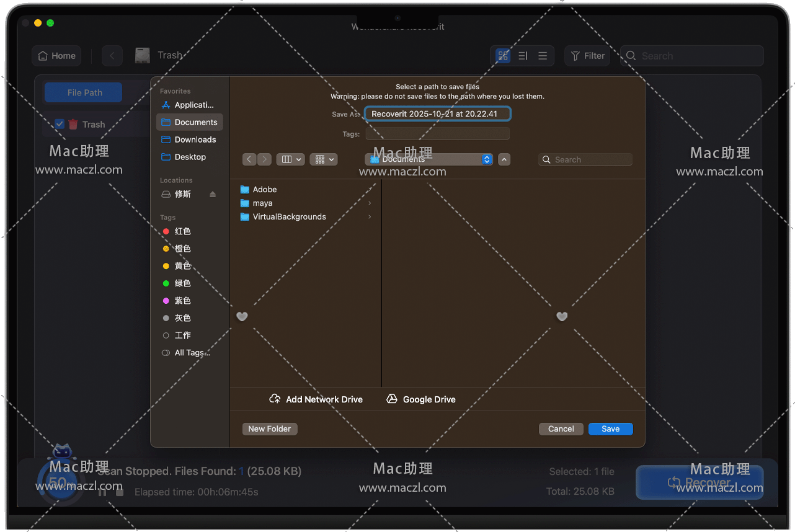Open Applications in the Favorites sidebar
Screen dimensions: 795x532
189,105
